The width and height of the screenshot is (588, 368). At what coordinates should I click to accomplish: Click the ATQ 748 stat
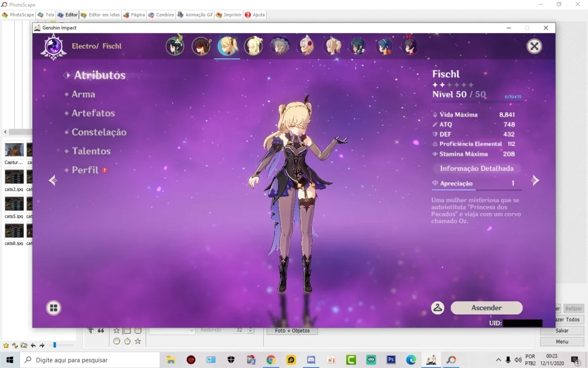[474, 124]
